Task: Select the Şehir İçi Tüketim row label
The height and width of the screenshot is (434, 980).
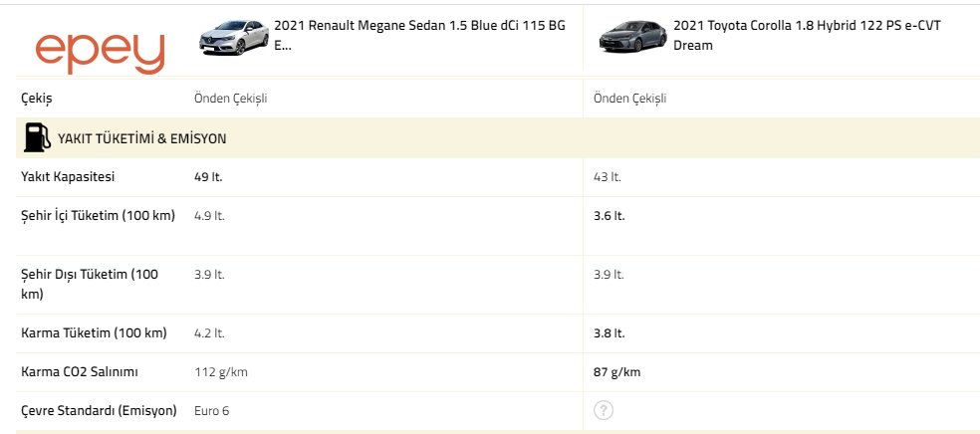Action: pos(99,216)
